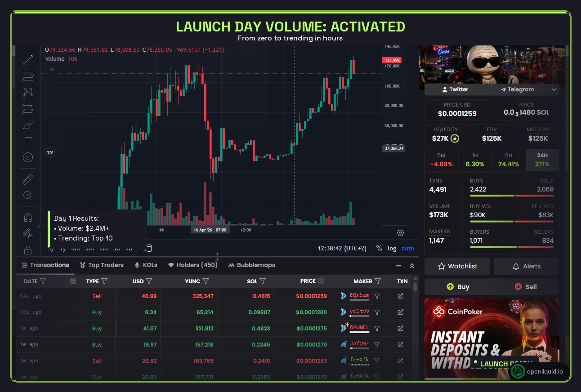581x392 pixels.
Task: Click the TradingView logo on the chart
Action: click(x=50, y=152)
